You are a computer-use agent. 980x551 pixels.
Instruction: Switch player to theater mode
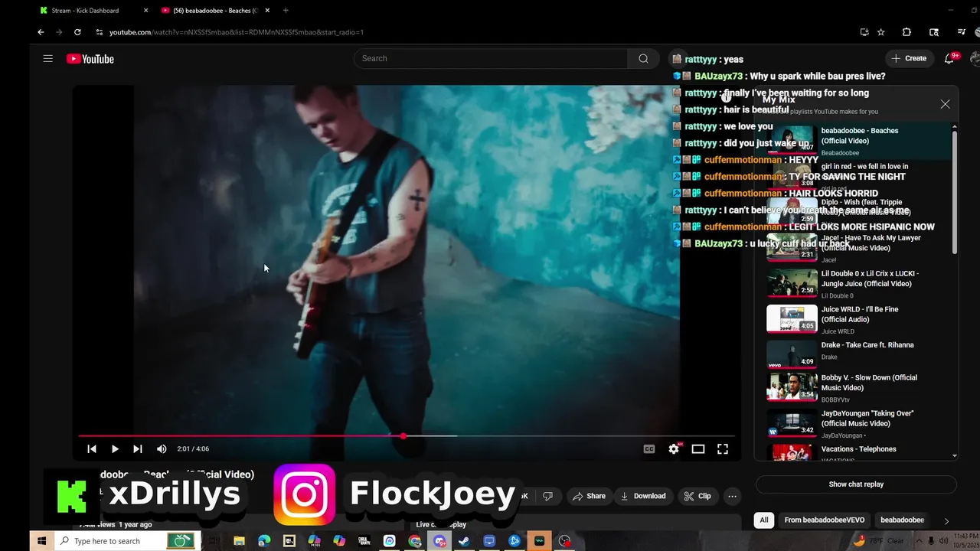coord(698,449)
